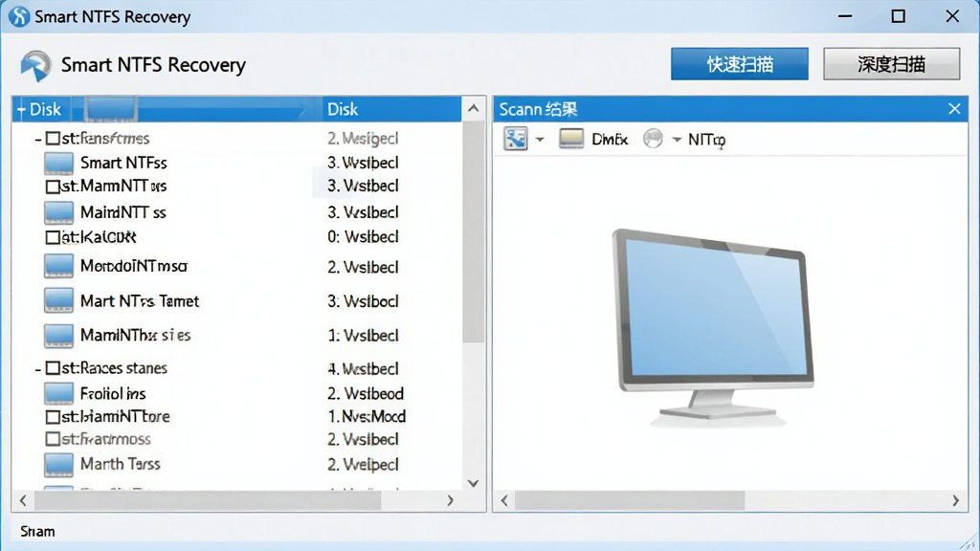The width and height of the screenshot is (980, 551).
Task: Click the round NITro icon in results toolbar
Action: [x=653, y=139]
